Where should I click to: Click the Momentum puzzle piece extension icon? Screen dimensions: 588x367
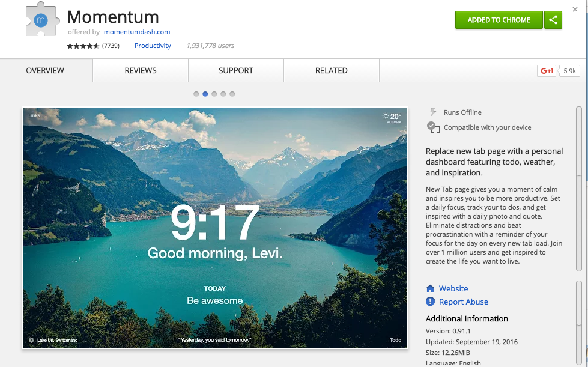click(x=41, y=20)
